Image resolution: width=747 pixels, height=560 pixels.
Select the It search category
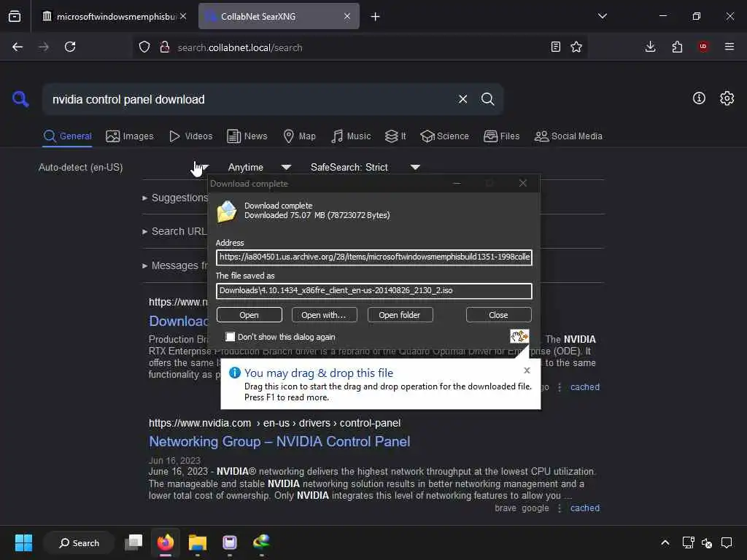point(395,136)
